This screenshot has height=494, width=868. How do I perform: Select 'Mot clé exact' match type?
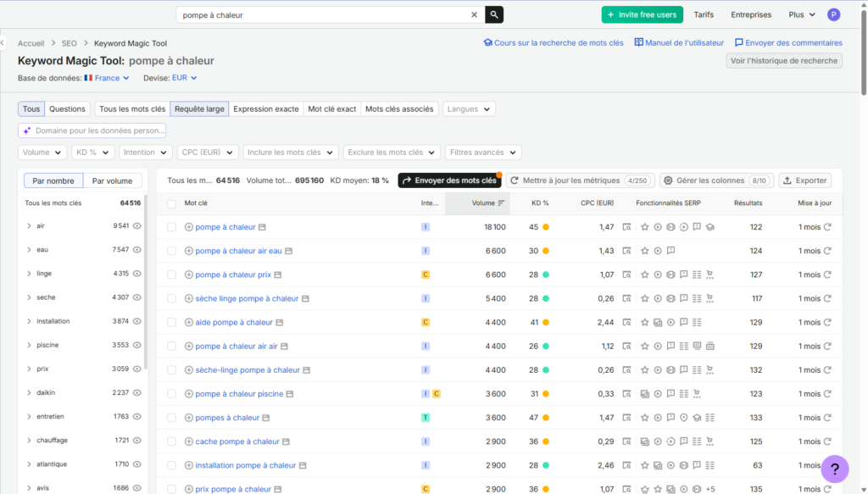point(331,109)
